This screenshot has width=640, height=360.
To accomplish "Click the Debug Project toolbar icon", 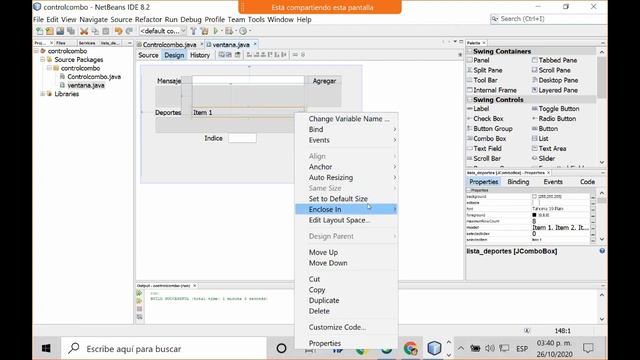I will (229, 31).
